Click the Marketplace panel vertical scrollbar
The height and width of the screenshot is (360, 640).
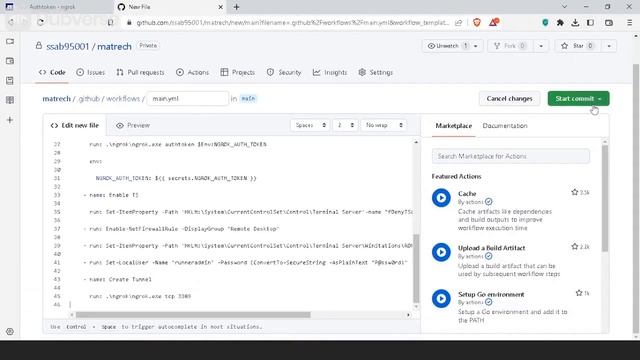(604, 198)
